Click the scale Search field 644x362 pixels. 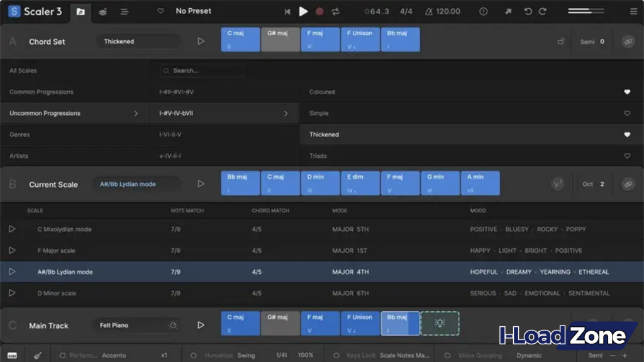click(203, 70)
